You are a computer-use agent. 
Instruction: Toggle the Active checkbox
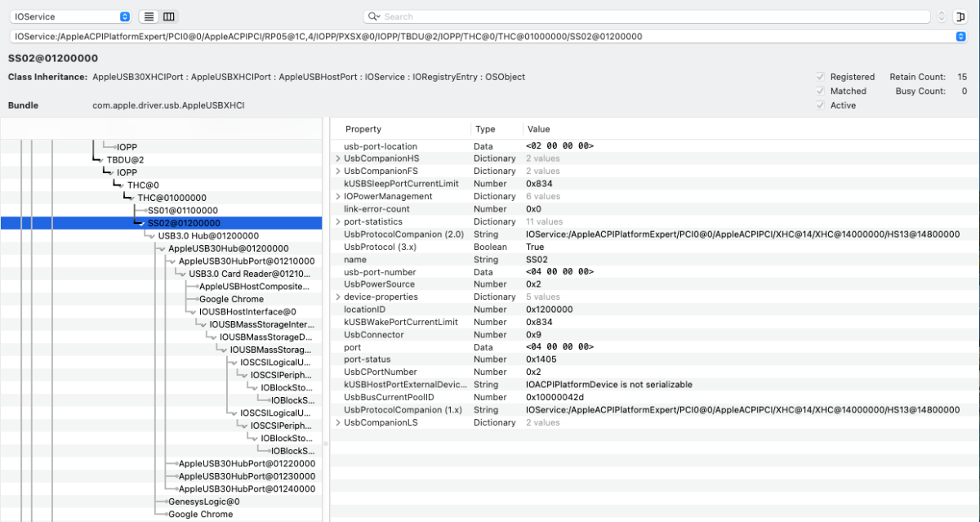coord(821,105)
